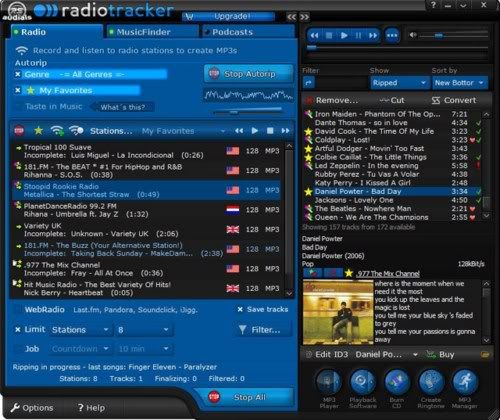Click Stop All button

(245, 397)
